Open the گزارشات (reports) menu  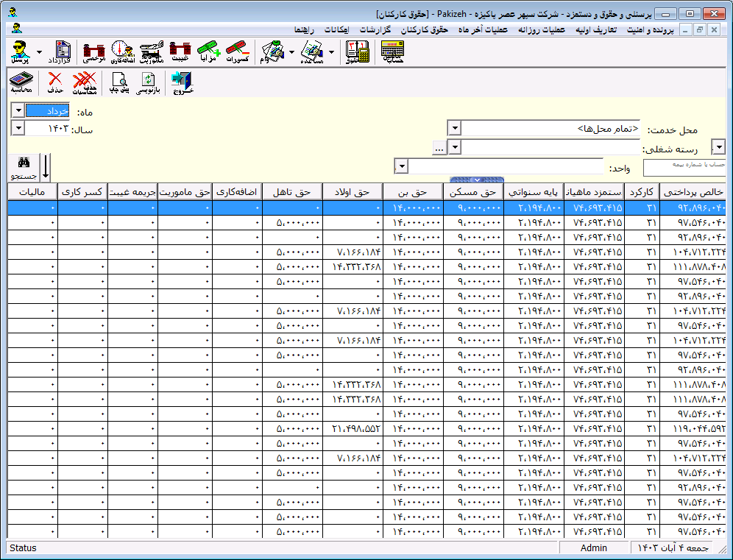[375, 30]
